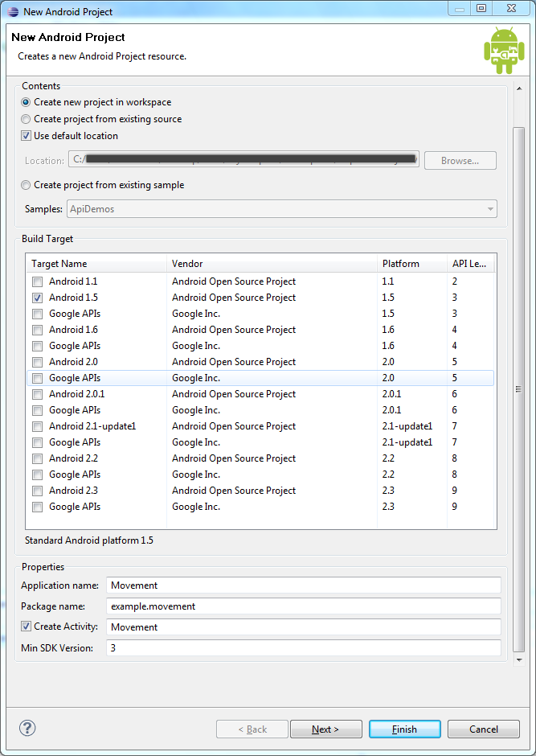Click the Package name field

coord(304,606)
